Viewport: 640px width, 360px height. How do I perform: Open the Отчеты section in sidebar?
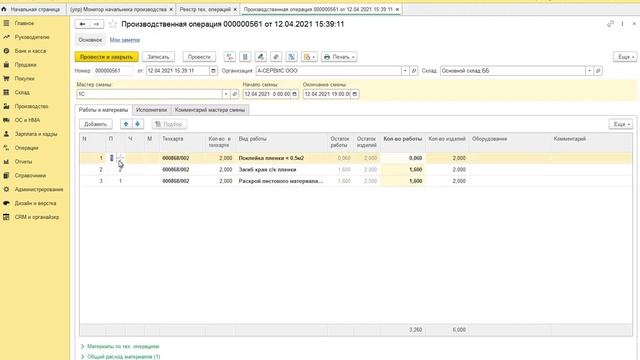23,162
